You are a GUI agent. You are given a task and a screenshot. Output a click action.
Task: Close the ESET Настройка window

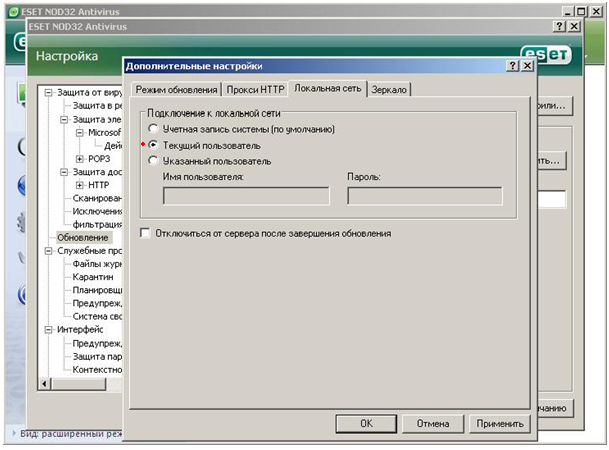click(574, 26)
